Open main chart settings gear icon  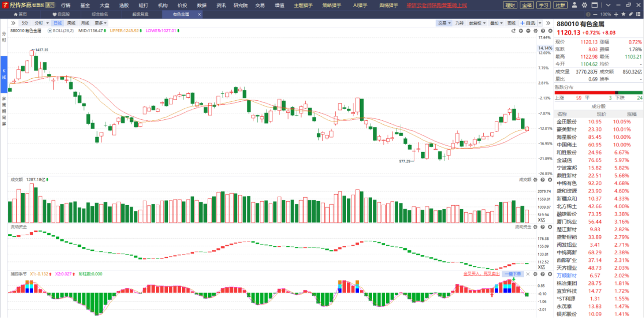(x=535, y=31)
